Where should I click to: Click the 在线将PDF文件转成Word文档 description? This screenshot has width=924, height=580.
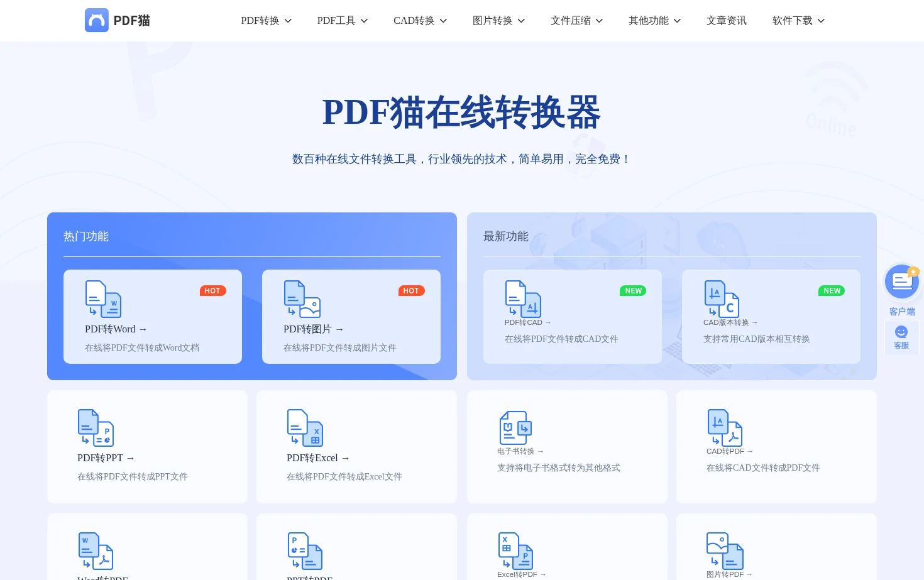(142, 348)
